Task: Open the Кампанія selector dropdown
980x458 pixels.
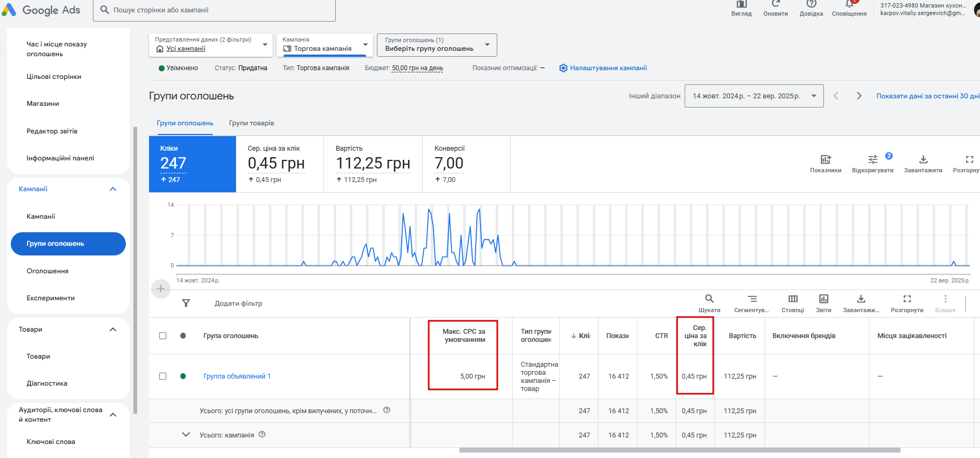Action: [325, 45]
